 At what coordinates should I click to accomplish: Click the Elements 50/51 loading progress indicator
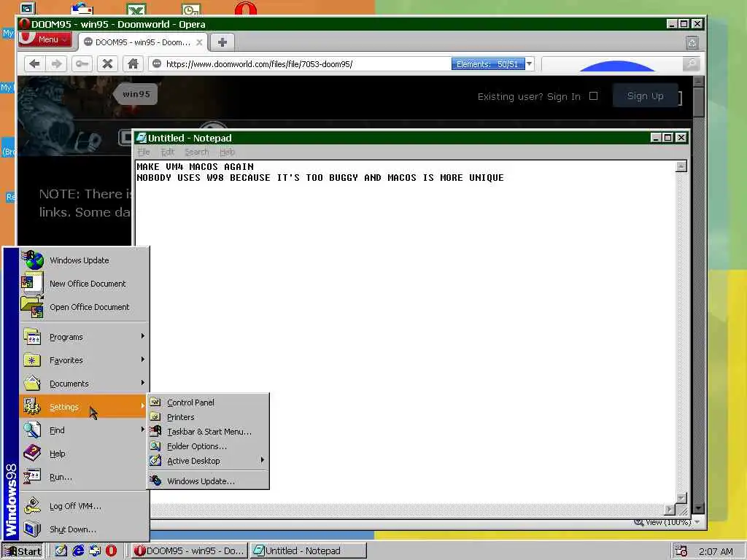pos(488,64)
